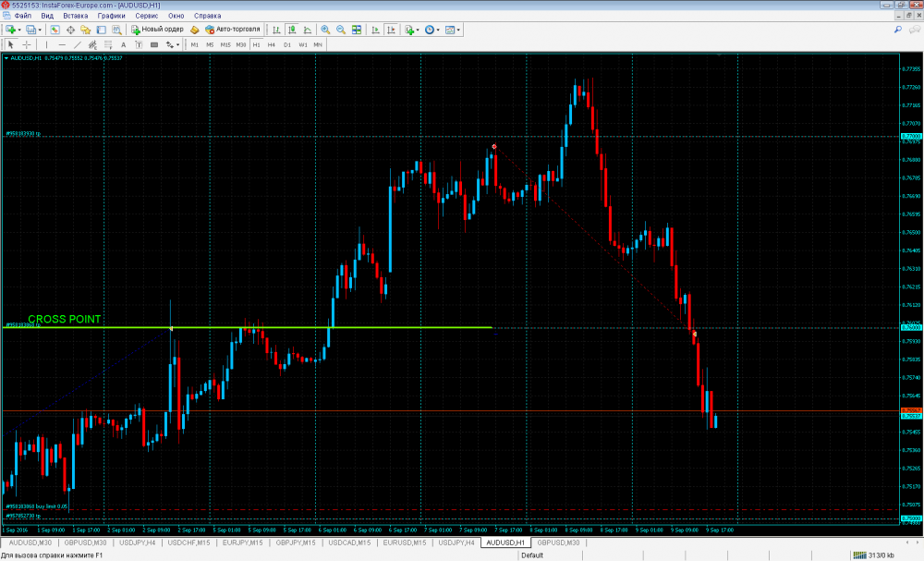Select the H4 timeframe
The height and width of the screenshot is (561, 924).
tap(271, 44)
